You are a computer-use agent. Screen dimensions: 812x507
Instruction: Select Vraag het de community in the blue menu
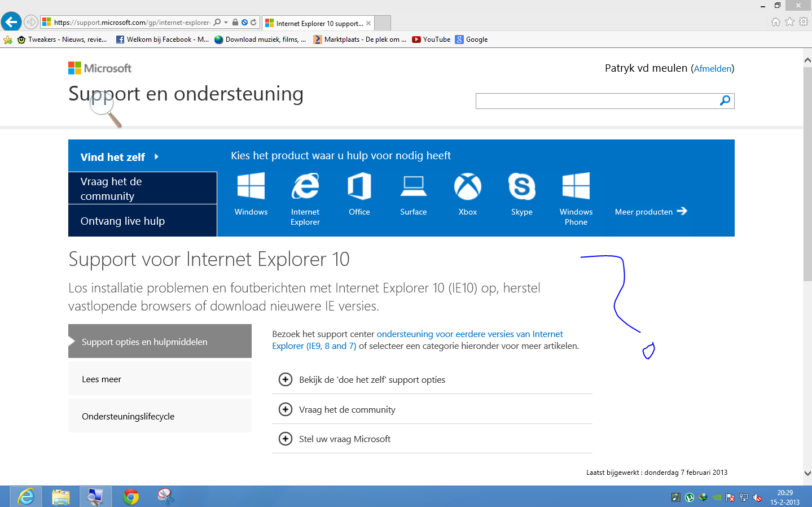point(143,189)
